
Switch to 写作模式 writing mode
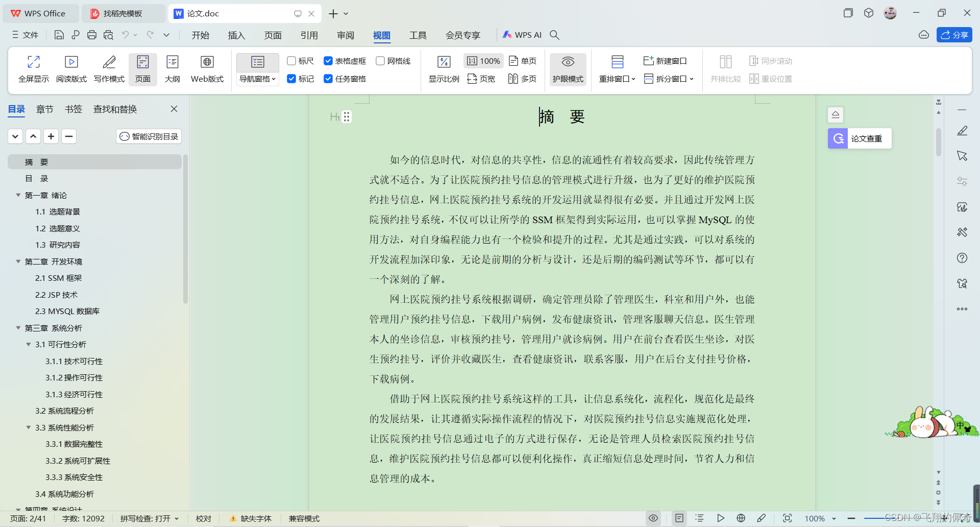pyautogui.click(x=109, y=69)
